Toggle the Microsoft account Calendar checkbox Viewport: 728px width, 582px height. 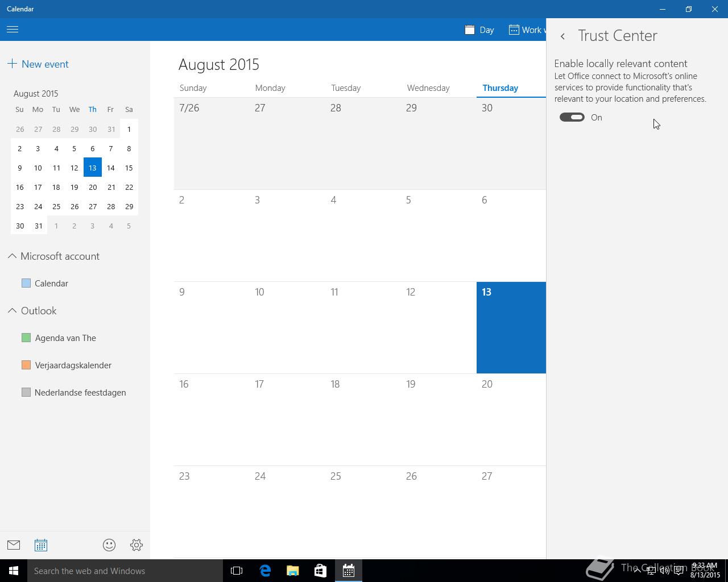(x=26, y=283)
